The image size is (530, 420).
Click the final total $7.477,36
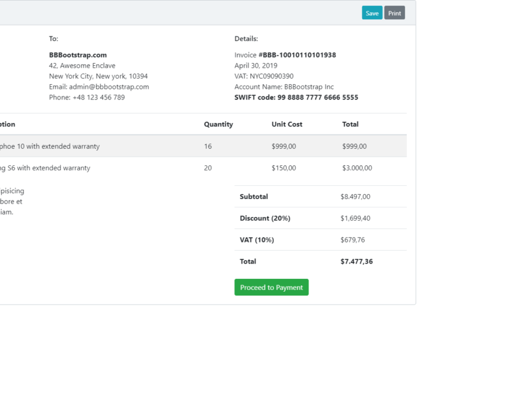[356, 262]
